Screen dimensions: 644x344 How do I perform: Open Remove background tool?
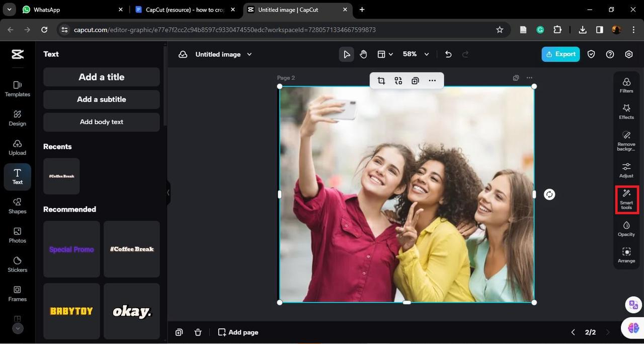click(x=626, y=141)
